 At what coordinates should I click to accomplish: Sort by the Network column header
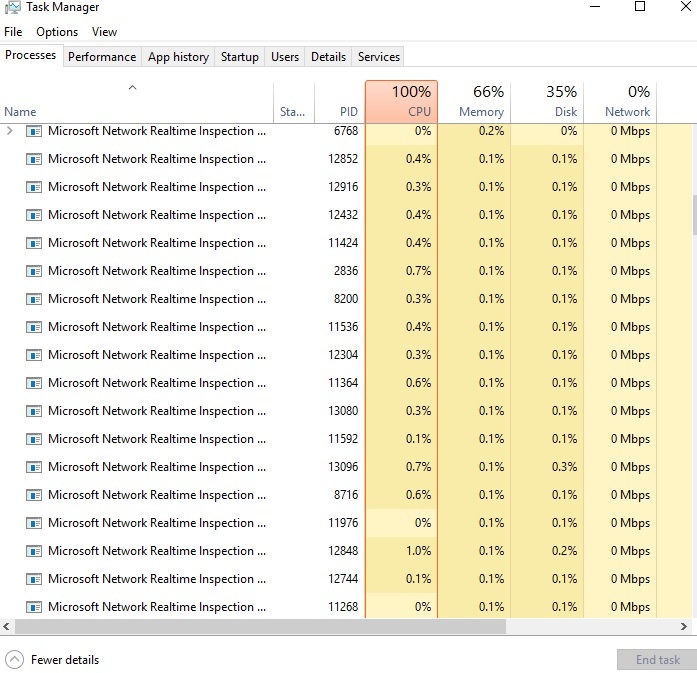coord(620,102)
